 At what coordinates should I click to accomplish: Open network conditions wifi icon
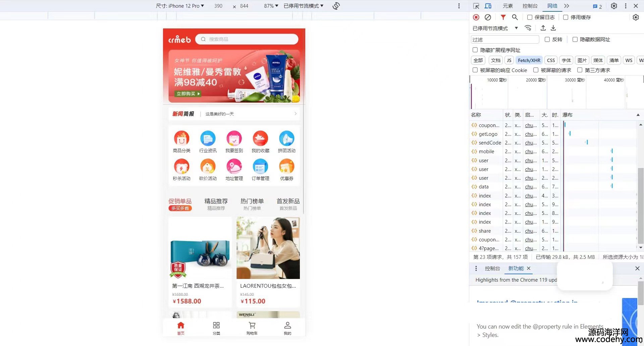click(x=528, y=28)
